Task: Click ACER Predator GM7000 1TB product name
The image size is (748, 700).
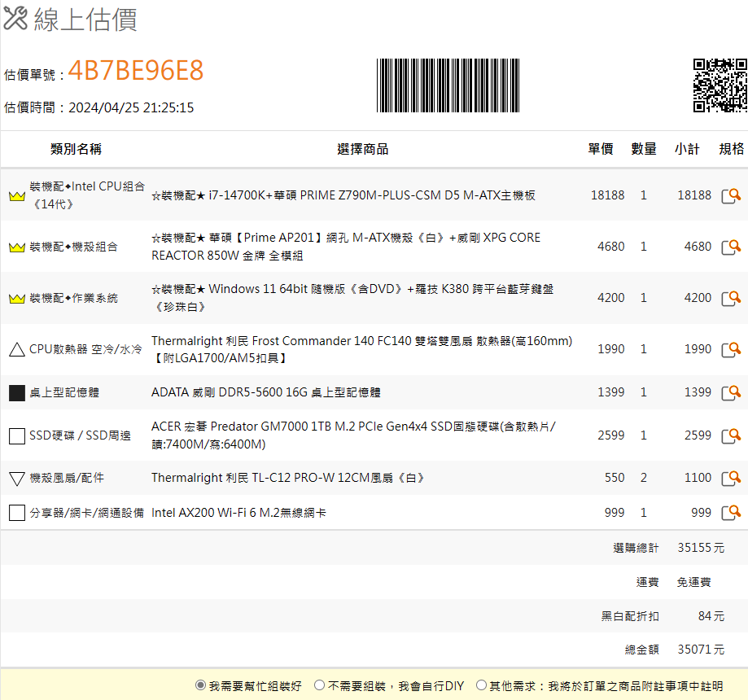Action: (x=353, y=435)
